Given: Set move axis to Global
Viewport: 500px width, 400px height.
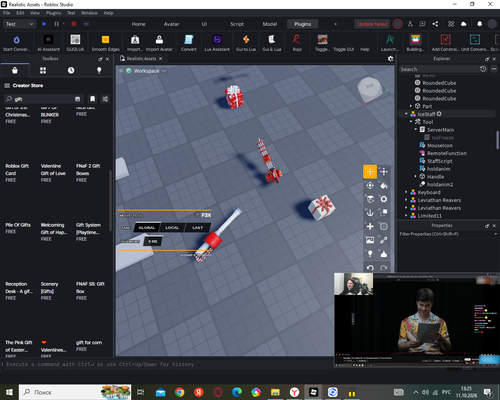Looking at the screenshot, I should pyautogui.click(x=147, y=228).
